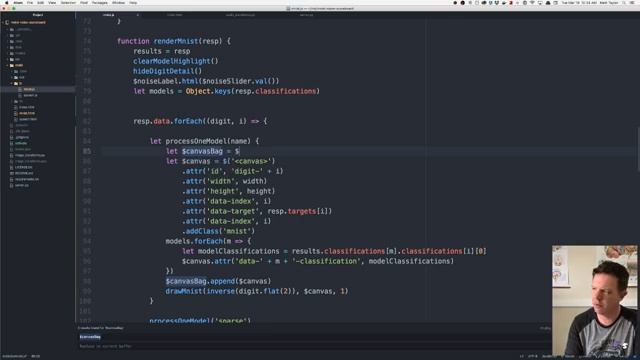Open the Find menu
640x360 pixels.
(84, 2)
